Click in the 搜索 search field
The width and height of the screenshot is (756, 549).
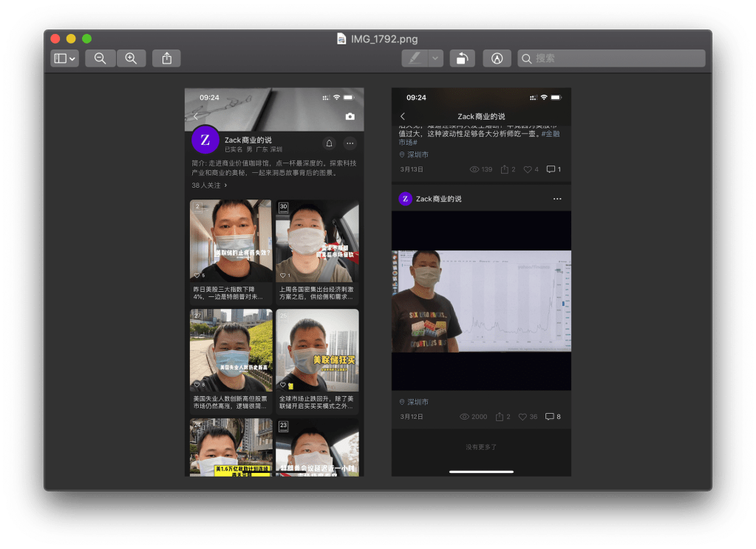point(611,58)
